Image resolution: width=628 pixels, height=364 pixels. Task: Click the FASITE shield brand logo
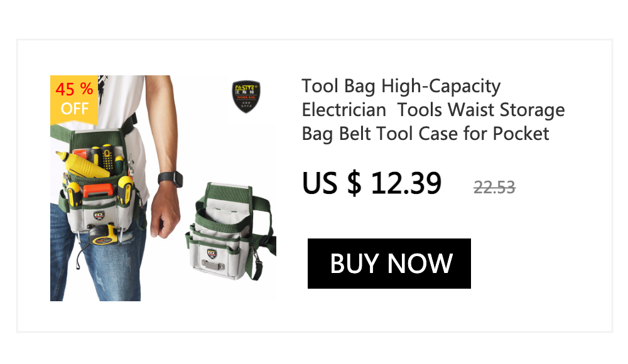tap(246, 97)
